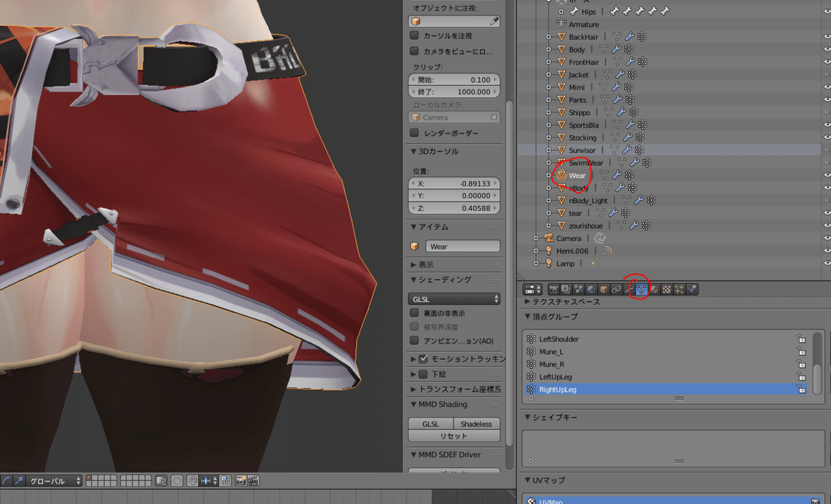
Task: Open the Object properties tab cube icon
Action: pos(604,289)
